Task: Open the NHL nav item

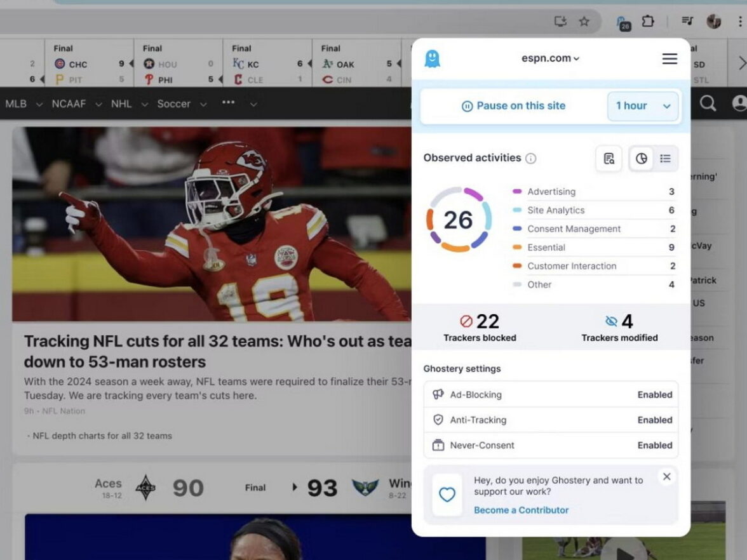Action: click(121, 104)
